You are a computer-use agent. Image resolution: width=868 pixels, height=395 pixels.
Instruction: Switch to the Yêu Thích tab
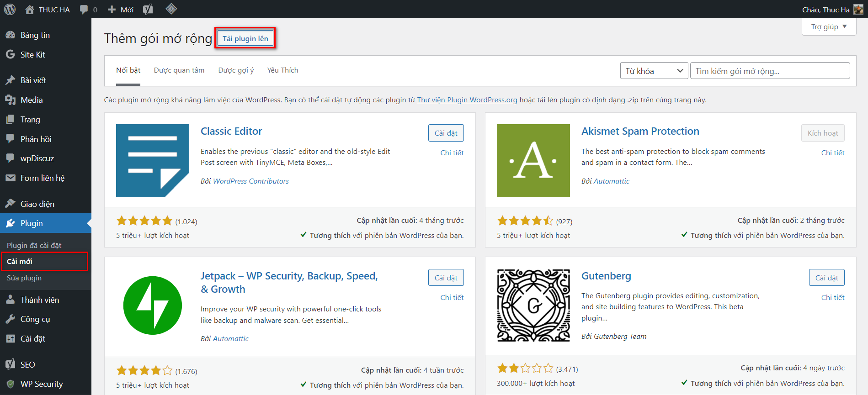[x=282, y=70]
